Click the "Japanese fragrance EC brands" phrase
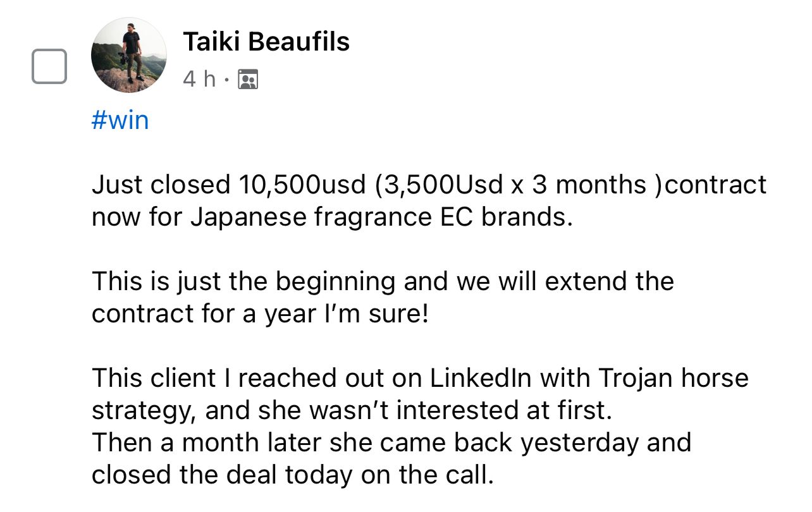 click(x=379, y=217)
